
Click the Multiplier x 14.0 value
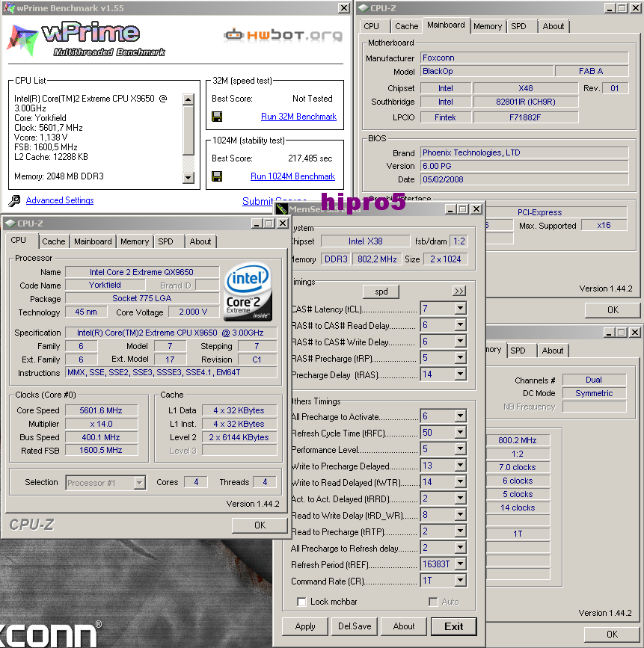(101, 424)
